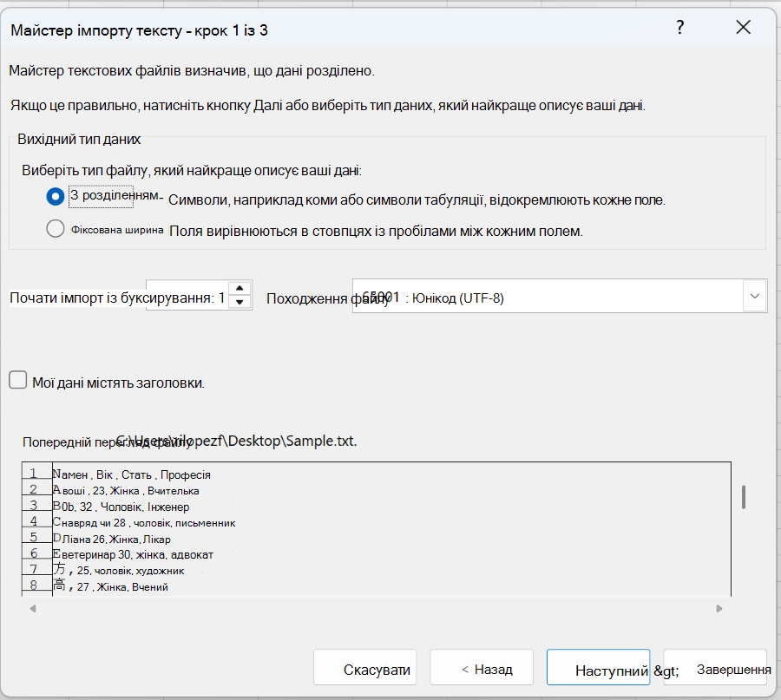This screenshot has width=781, height=700.
Task: Open the help question mark icon
Action: click(x=679, y=28)
